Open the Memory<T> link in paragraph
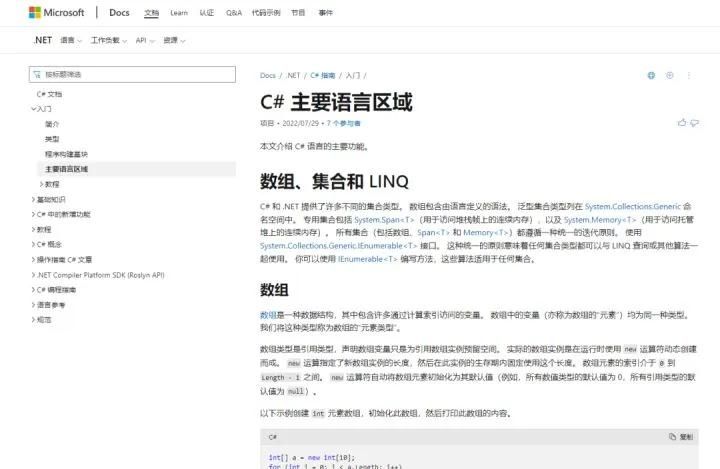The height and width of the screenshot is (469, 720). click(486, 232)
